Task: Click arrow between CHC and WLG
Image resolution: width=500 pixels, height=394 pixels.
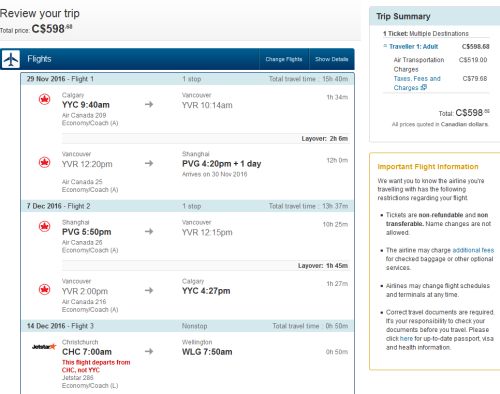Action: 149,351
